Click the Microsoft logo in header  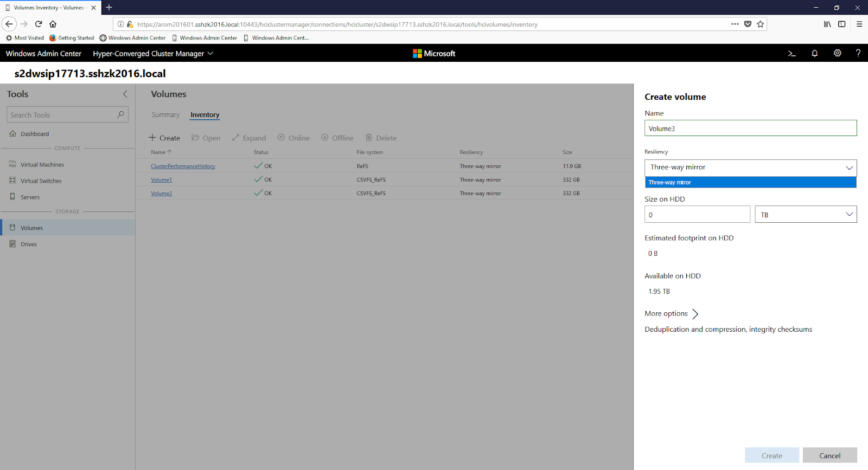pyautogui.click(x=434, y=53)
